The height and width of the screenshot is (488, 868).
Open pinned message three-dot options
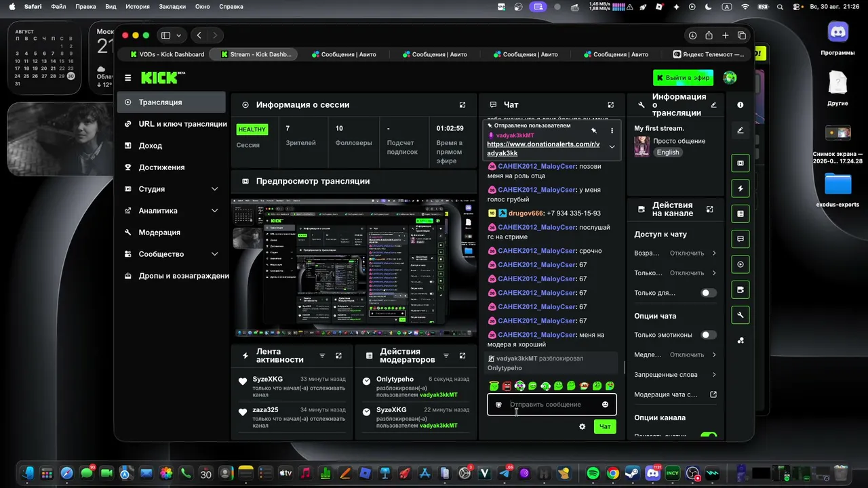click(x=612, y=130)
